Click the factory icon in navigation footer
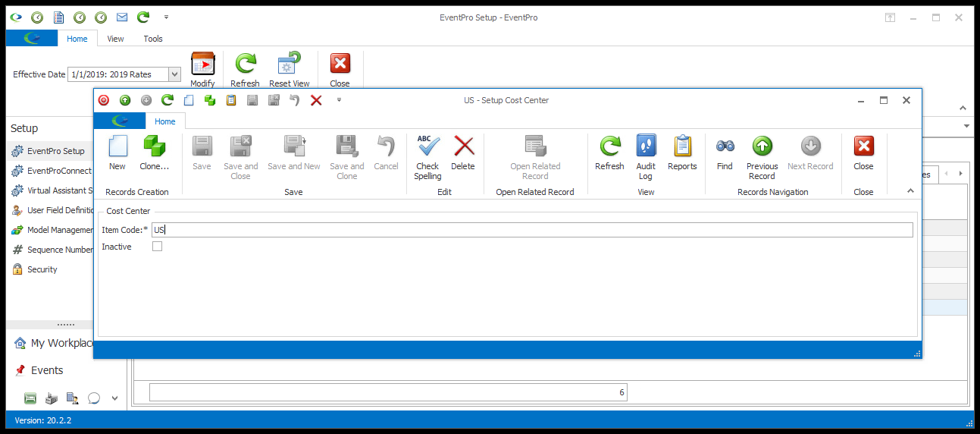This screenshot has height=434, width=980. (x=52, y=398)
